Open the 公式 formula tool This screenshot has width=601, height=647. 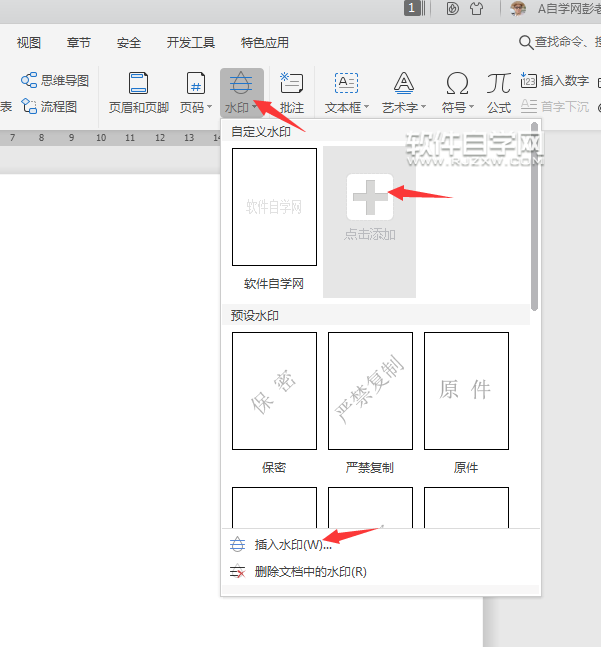tap(499, 93)
